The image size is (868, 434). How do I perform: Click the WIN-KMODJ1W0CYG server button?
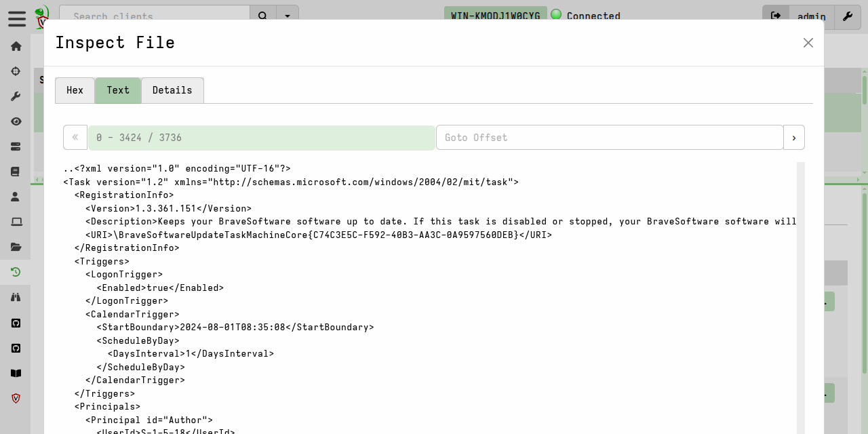[496, 14]
